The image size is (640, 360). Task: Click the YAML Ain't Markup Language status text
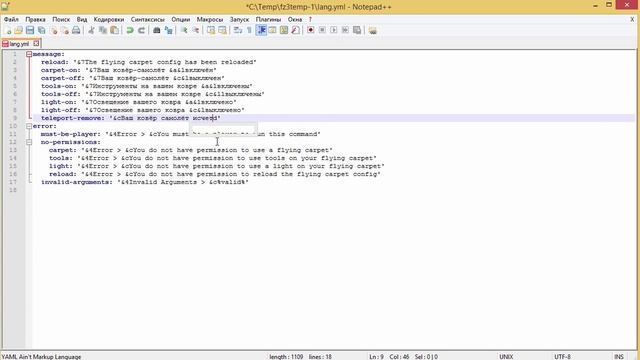click(x=41, y=357)
